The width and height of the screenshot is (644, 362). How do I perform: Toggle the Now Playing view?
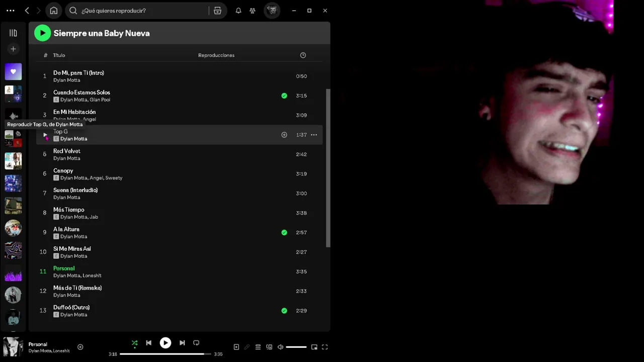[x=236, y=347]
